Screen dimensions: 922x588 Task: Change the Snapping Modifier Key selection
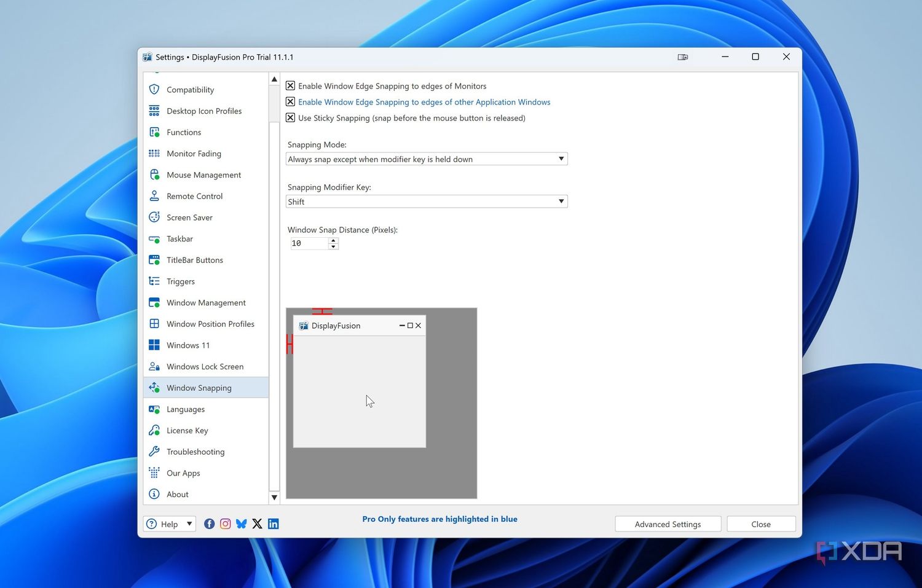coord(560,201)
